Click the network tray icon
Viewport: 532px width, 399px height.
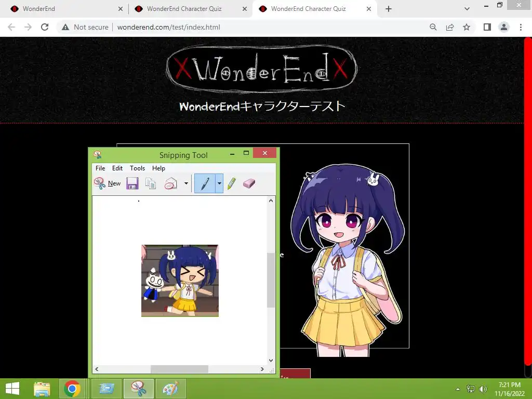[x=471, y=389]
